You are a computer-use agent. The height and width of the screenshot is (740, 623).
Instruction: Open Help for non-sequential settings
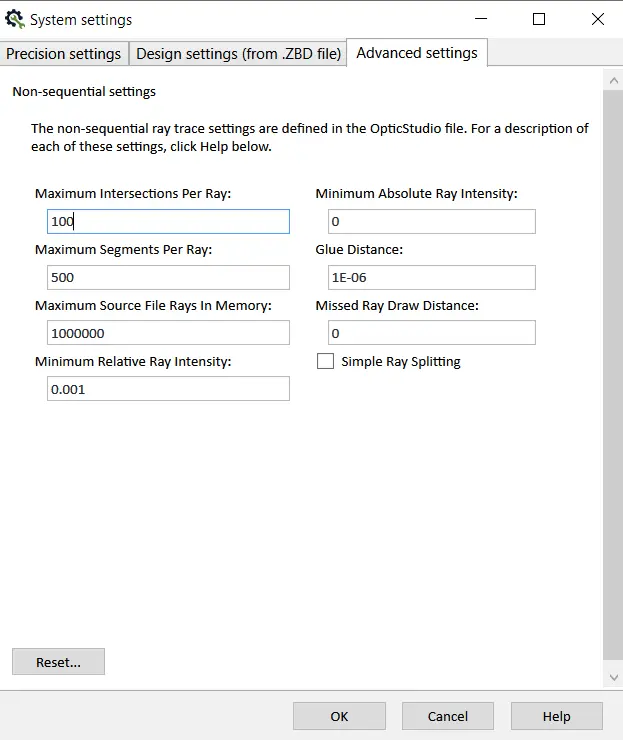coord(556,716)
